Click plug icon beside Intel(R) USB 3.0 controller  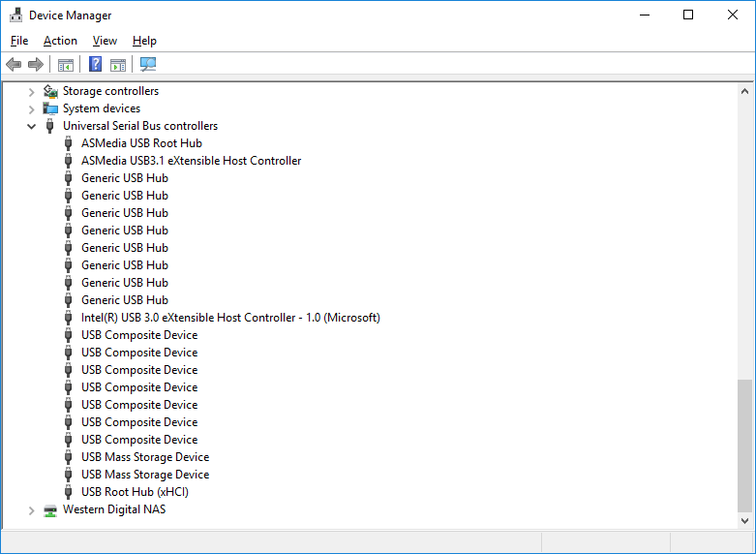69,318
